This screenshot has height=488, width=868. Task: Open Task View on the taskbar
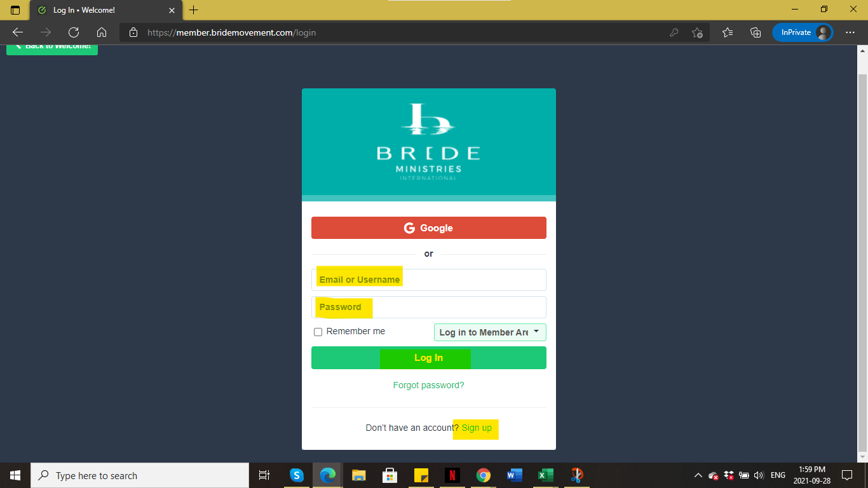(x=264, y=475)
